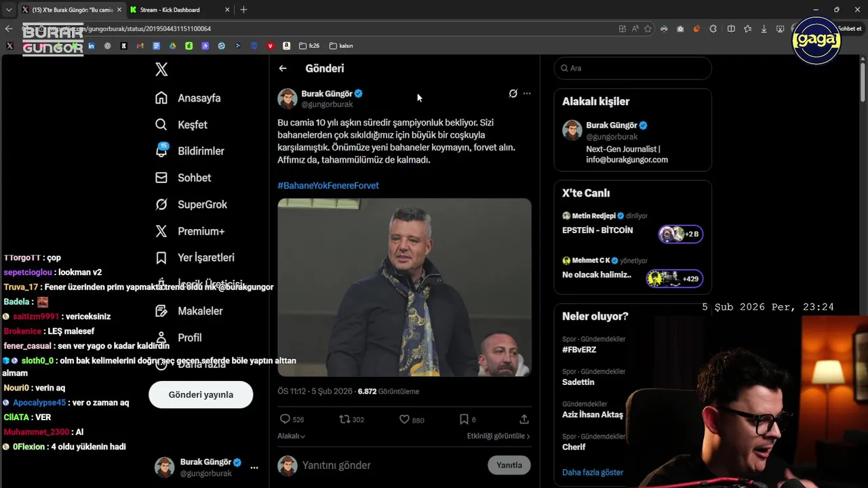The width and height of the screenshot is (868, 488).
Task: Go back with Gönderi arrow
Action: click(x=283, y=68)
